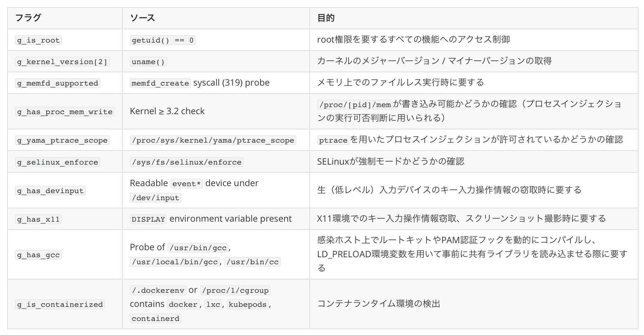Select the getuid() == 0 code snippet
644x335 pixels.
click(162, 40)
